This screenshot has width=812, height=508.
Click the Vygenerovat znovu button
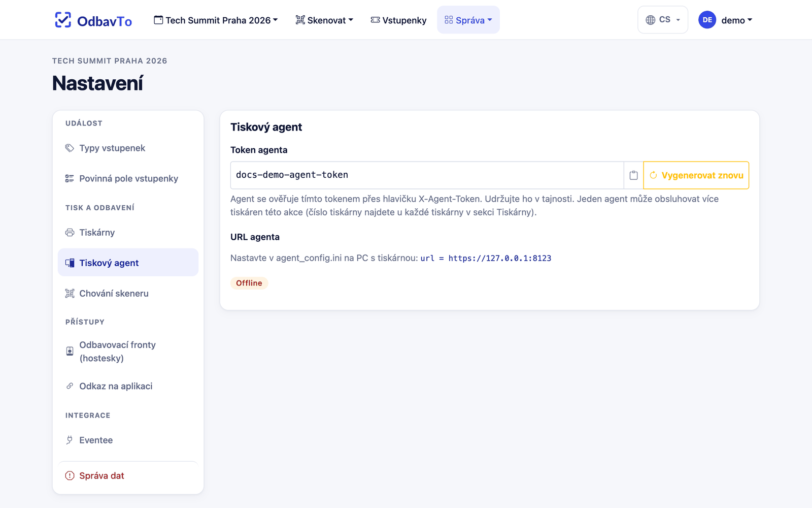pos(696,175)
